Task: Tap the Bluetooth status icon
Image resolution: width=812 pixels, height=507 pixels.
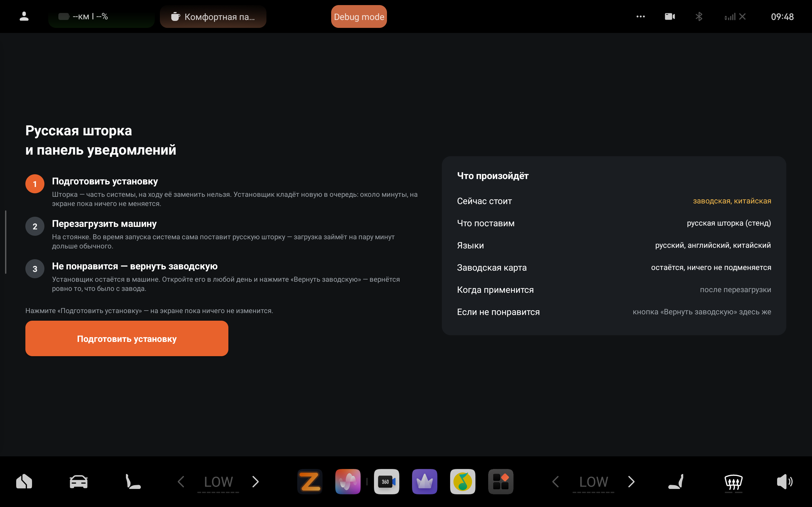Action: (699, 16)
